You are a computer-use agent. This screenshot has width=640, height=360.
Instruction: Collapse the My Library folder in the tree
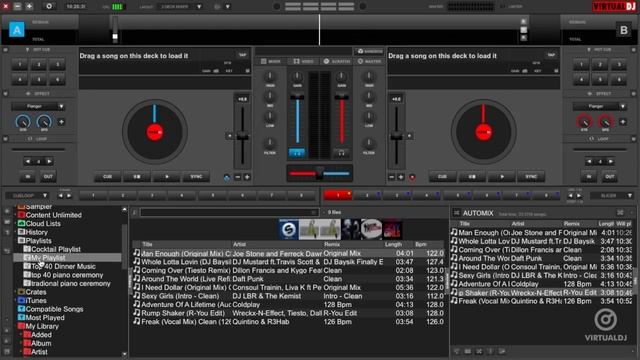click(x=16, y=327)
